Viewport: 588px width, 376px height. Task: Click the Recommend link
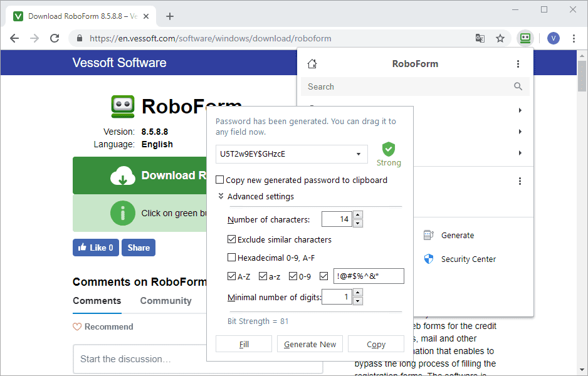pyautogui.click(x=108, y=327)
